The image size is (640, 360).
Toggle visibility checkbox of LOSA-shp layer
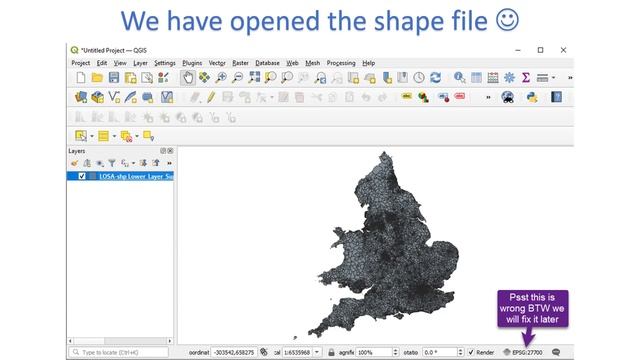[82, 176]
